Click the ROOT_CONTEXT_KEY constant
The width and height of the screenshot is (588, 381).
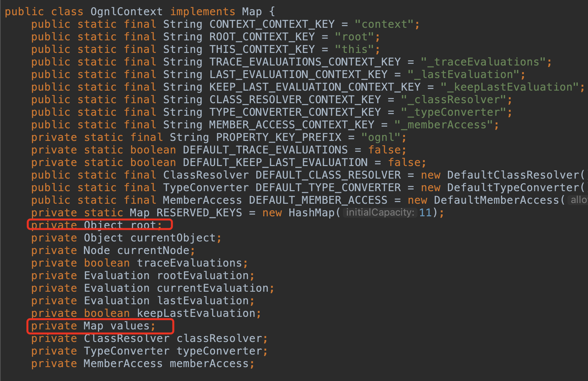(x=262, y=37)
